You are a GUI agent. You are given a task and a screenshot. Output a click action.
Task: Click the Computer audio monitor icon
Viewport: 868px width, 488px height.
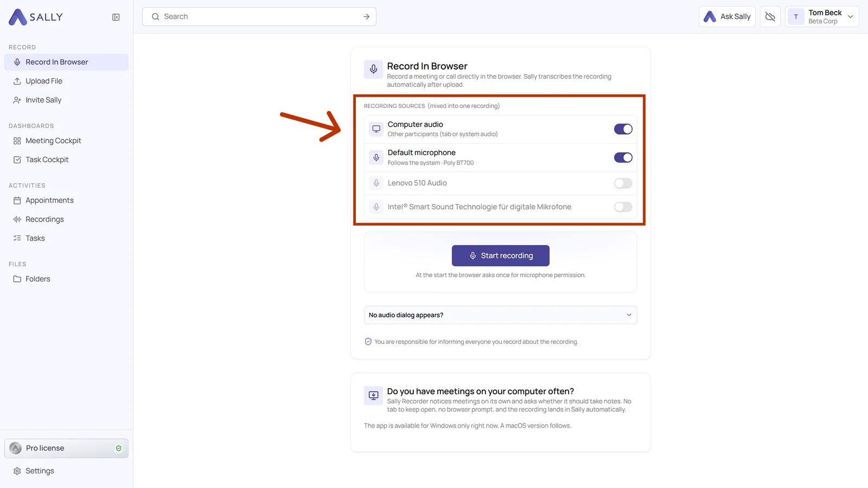(376, 129)
